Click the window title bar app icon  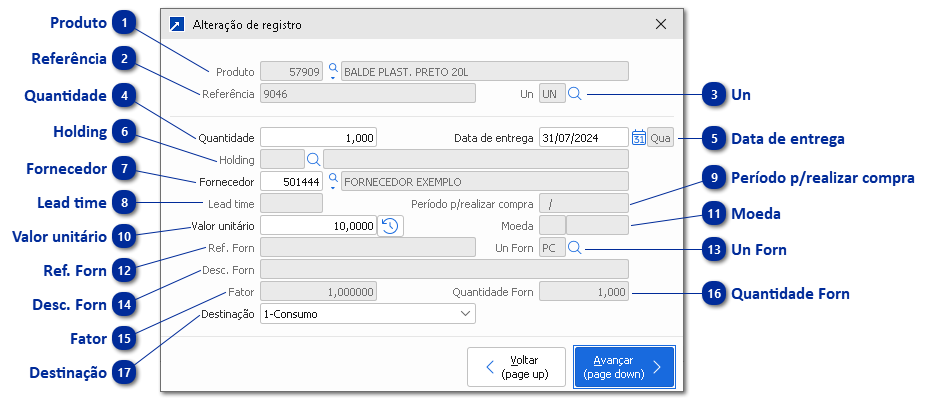pos(177,24)
